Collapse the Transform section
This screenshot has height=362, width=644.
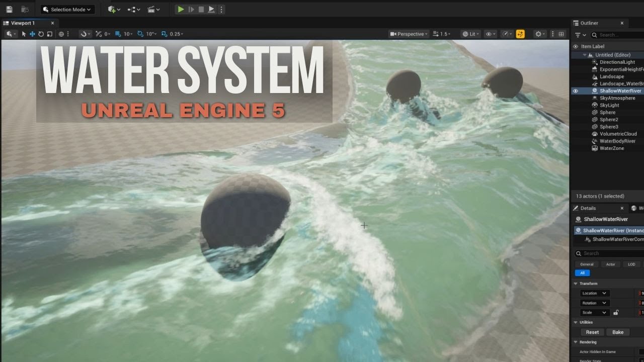[x=576, y=284]
